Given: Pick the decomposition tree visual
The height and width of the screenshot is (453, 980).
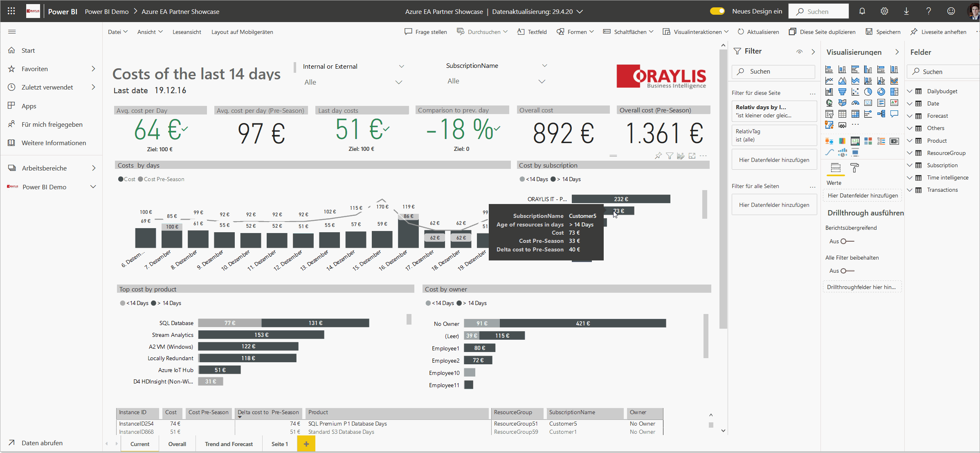Looking at the screenshot, I should click(881, 114).
